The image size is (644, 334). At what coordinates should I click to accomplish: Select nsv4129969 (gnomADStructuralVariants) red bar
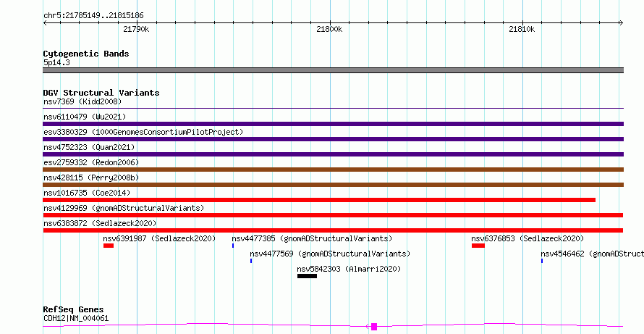click(333, 215)
